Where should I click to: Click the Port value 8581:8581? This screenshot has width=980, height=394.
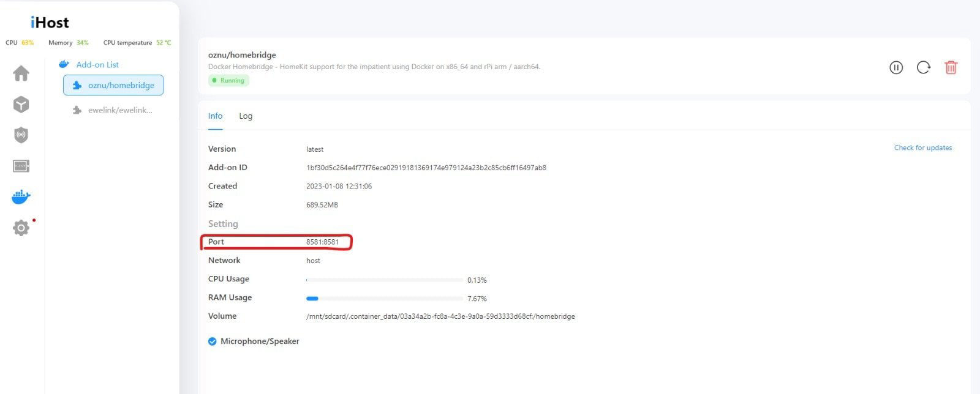tap(322, 242)
